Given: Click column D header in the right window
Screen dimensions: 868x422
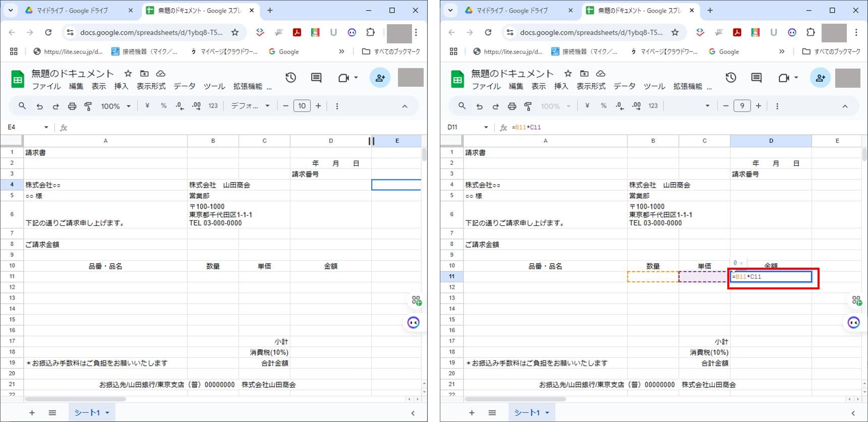Looking at the screenshot, I should [771, 141].
